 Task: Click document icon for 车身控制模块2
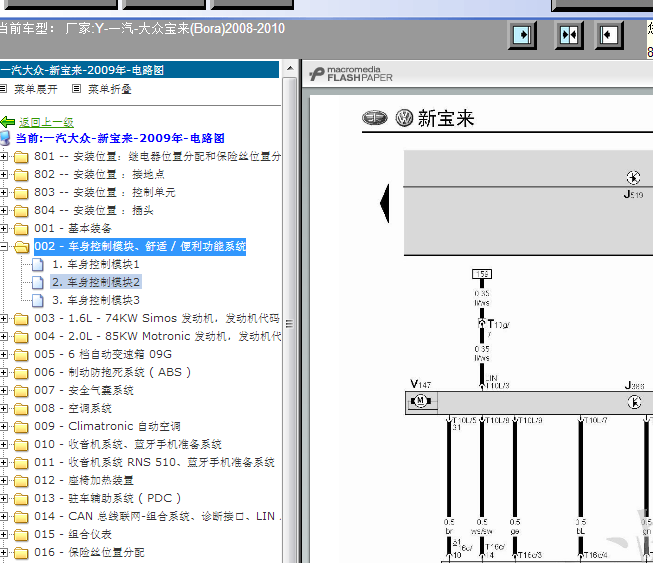(x=38, y=282)
